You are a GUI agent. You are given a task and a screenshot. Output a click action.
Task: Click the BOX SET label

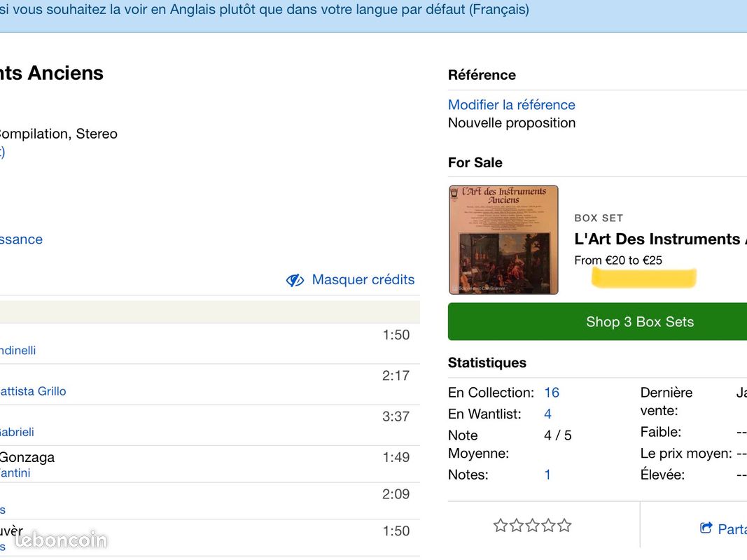(x=599, y=218)
